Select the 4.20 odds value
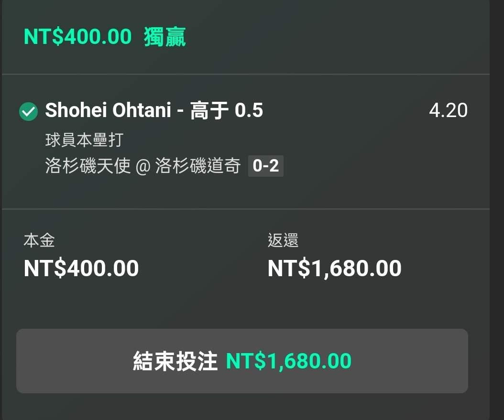The image size is (504, 420). point(448,110)
